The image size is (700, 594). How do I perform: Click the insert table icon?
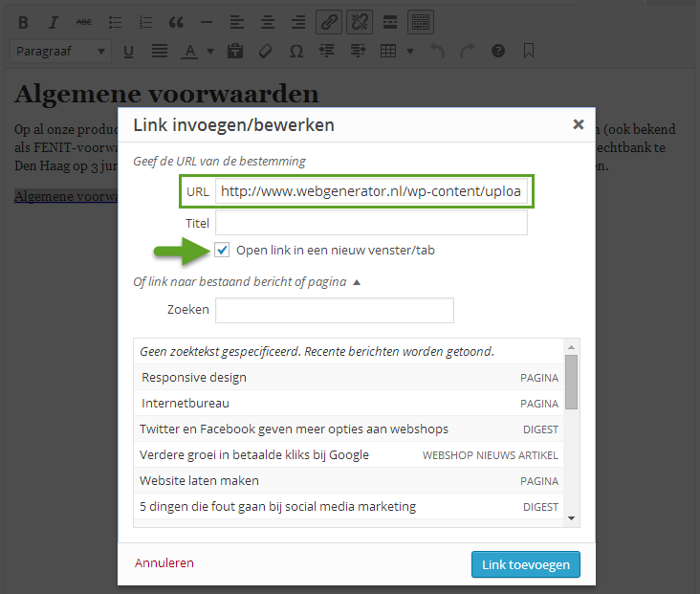tap(388, 51)
